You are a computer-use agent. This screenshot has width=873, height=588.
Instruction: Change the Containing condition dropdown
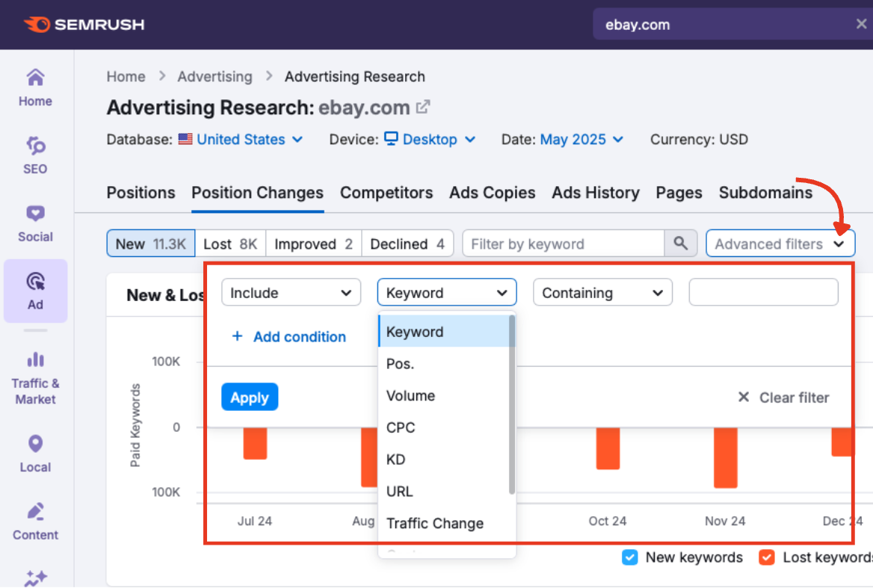click(602, 292)
